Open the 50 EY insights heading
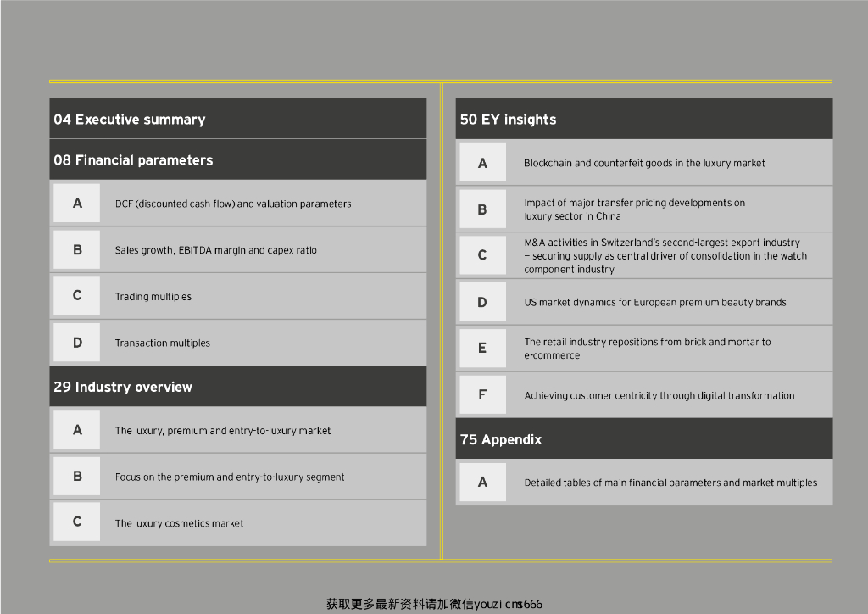The width and height of the screenshot is (868, 614). point(644,119)
